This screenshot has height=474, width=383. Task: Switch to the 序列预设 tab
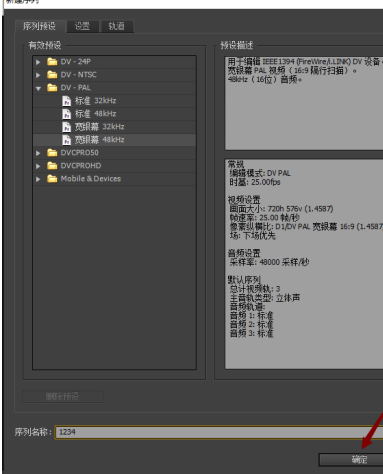[x=39, y=26]
